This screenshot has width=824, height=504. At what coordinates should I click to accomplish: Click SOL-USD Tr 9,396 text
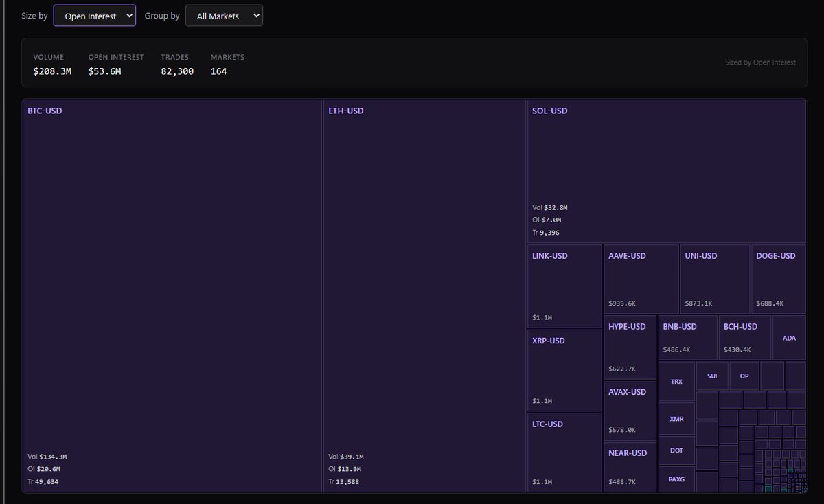pos(546,233)
